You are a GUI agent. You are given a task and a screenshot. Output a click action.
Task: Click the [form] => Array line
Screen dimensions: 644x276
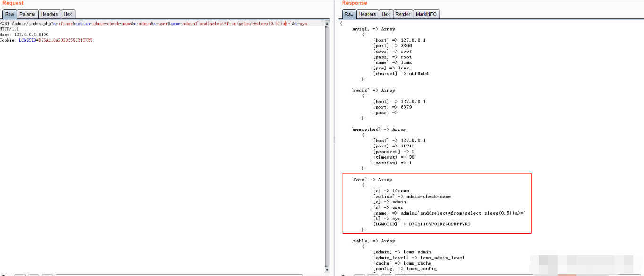[x=371, y=180]
